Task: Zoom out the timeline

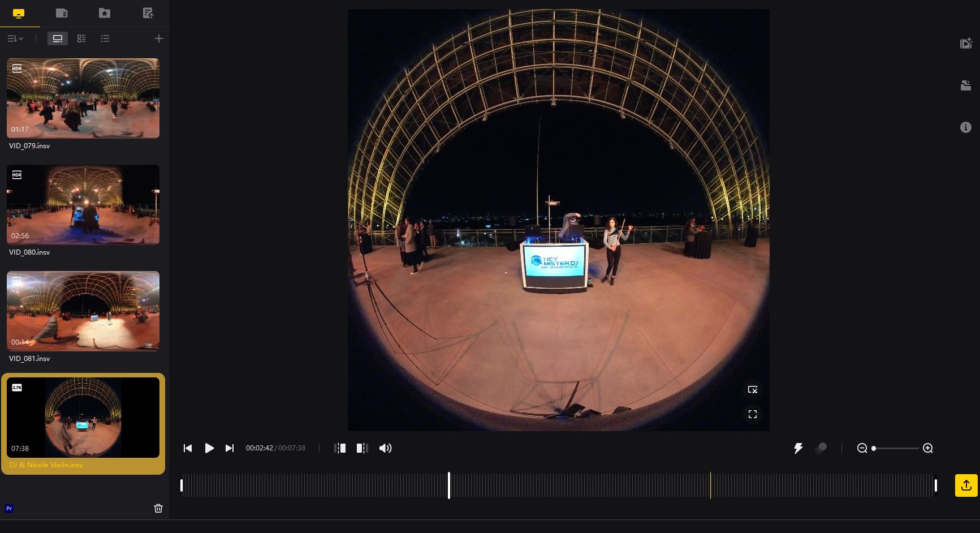Action: (862, 448)
